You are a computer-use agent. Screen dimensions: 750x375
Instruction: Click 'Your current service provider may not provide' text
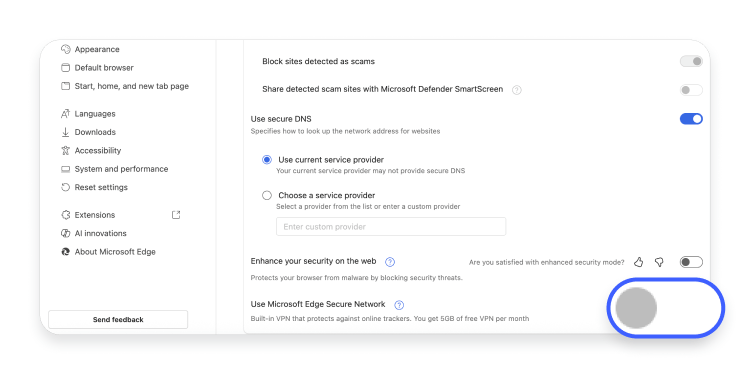pyautogui.click(x=371, y=170)
